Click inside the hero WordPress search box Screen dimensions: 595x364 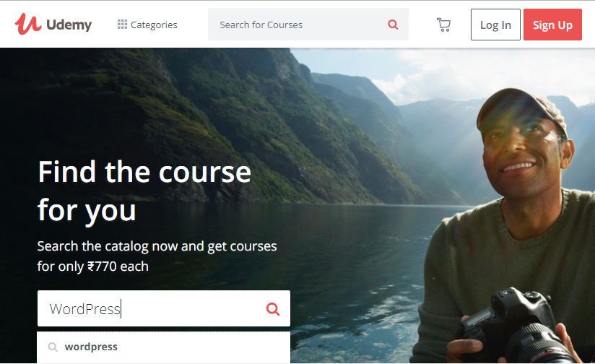152,308
